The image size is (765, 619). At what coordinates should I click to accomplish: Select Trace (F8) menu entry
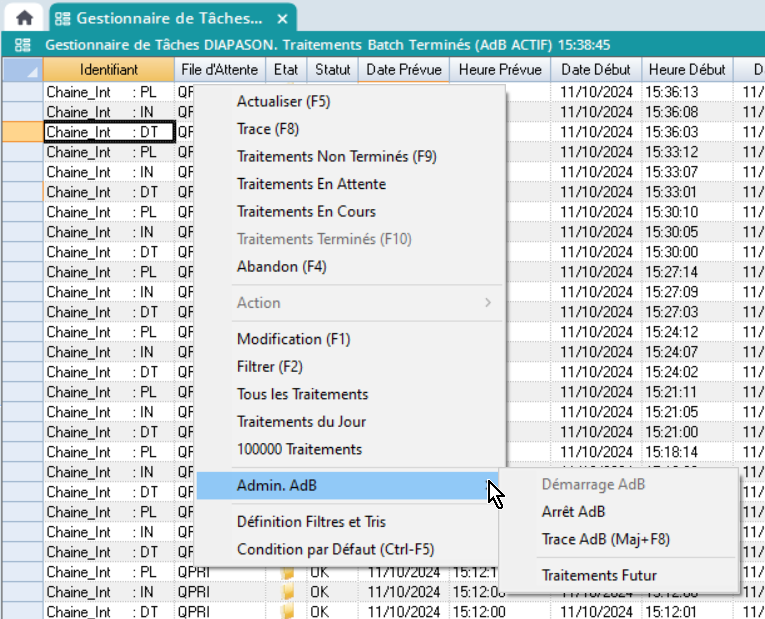(267, 129)
